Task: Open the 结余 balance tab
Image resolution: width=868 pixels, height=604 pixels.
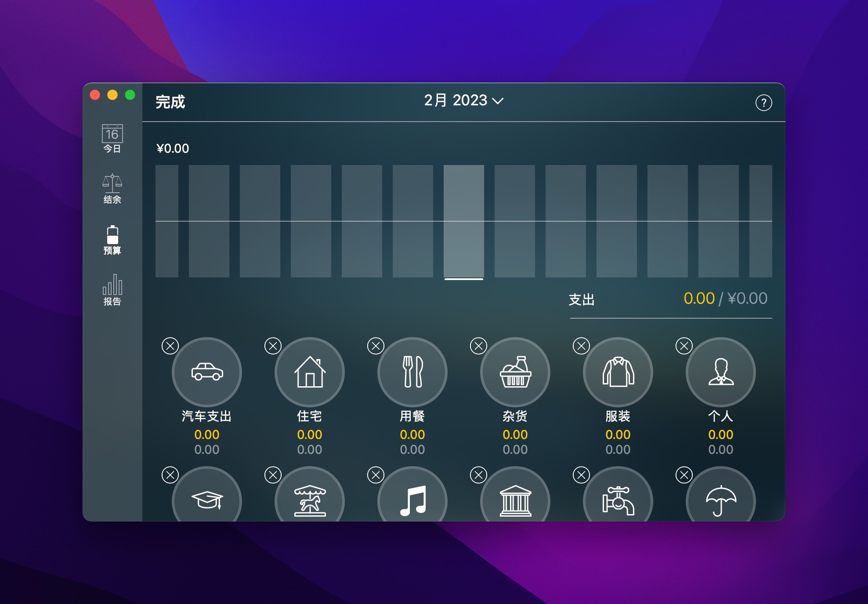Action: [x=112, y=189]
